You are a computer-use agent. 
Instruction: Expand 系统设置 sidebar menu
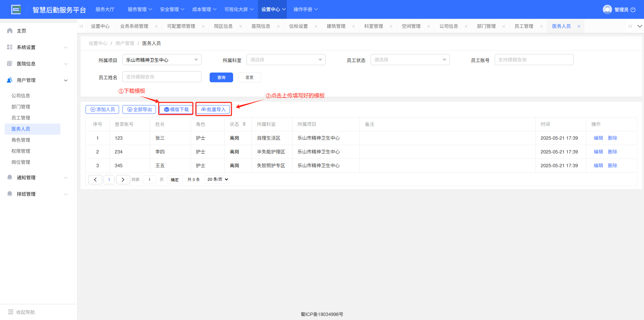[66, 47]
